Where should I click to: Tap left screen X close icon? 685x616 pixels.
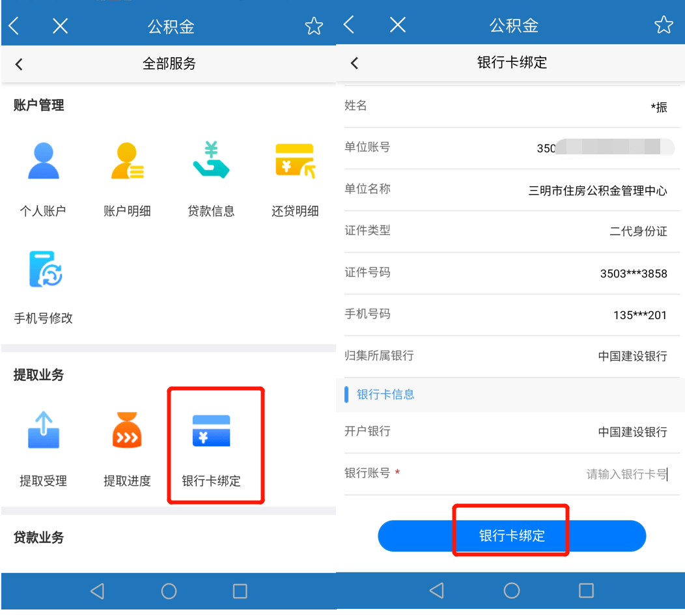pyautogui.click(x=61, y=26)
